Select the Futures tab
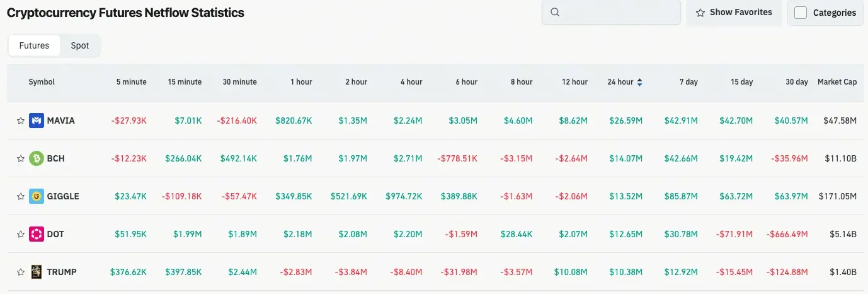This screenshot has width=868, height=294. (34, 45)
